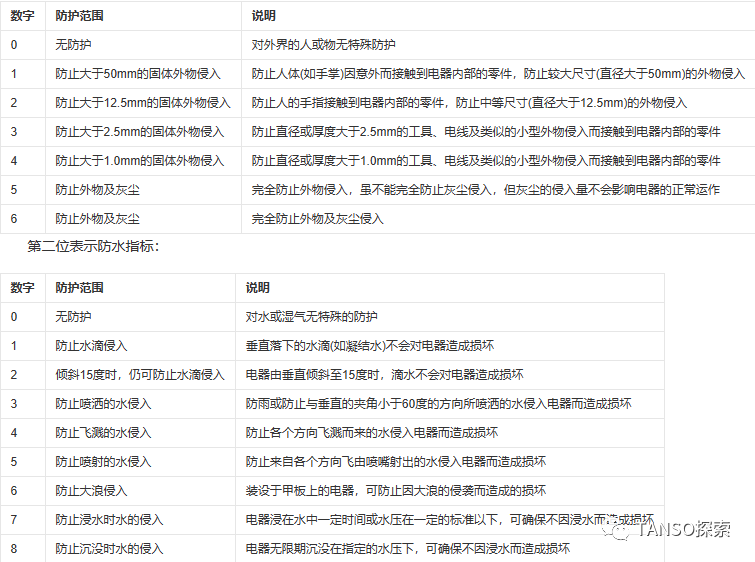The height and width of the screenshot is (562, 755).
Task: Click the cell '防止浸水时水的侵入'
Action: click(109, 520)
